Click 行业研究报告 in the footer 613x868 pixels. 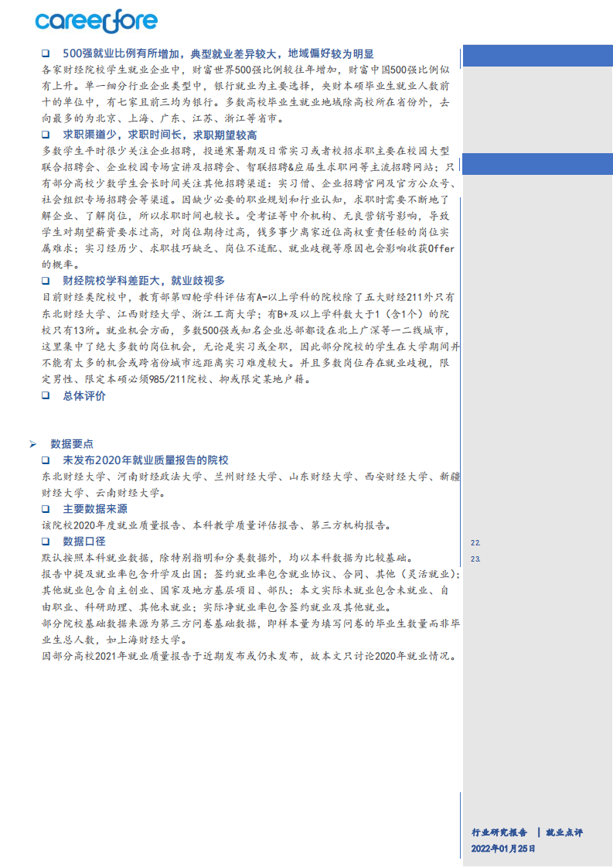pos(499,832)
